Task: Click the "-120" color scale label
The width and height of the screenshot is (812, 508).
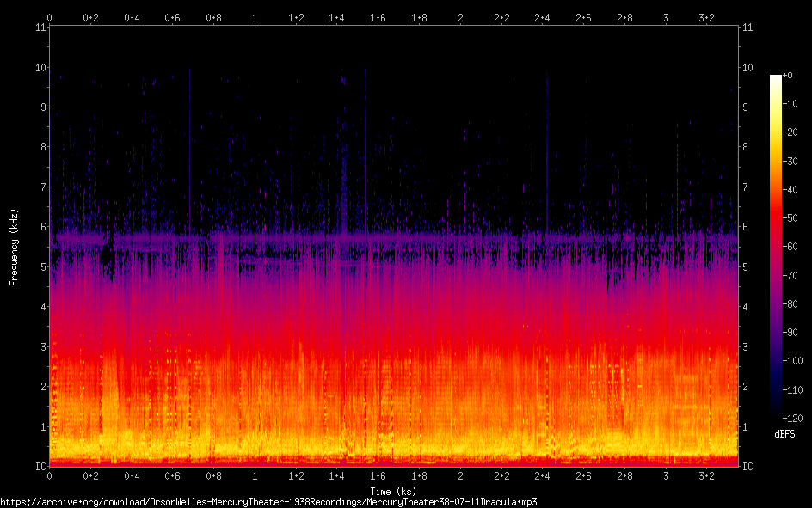Action: [792, 419]
